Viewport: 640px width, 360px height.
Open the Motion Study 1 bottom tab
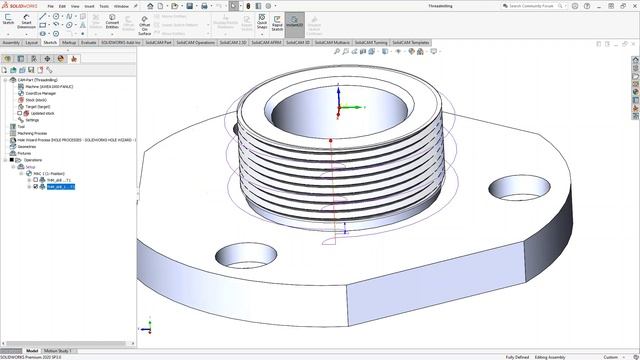58,351
